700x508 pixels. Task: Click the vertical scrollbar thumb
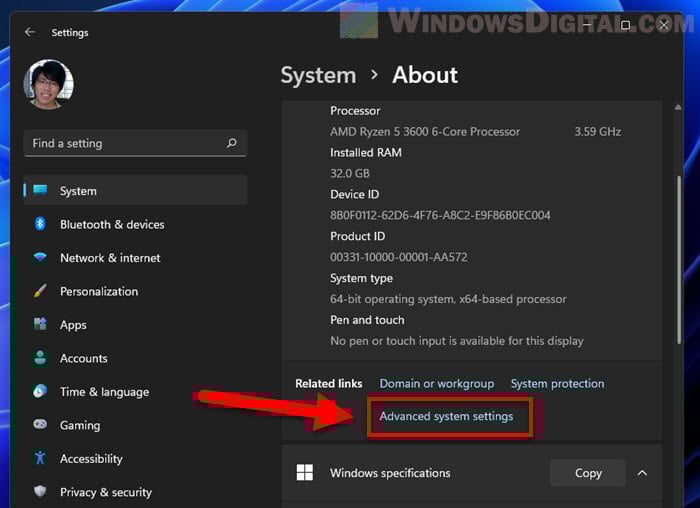[679, 260]
